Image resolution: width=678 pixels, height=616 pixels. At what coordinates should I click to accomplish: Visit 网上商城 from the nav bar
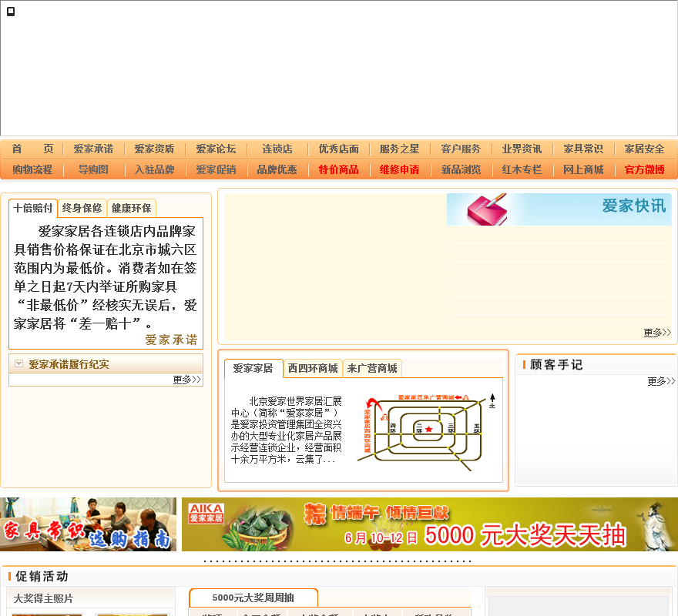click(583, 169)
